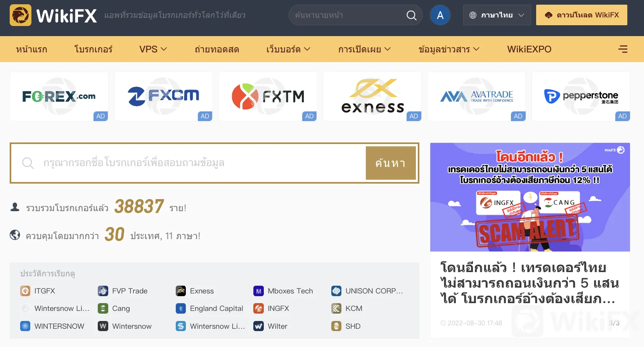Open the ITGFX history link
Image resolution: width=644 pixels, height=347 pixels.
click(x=45, y=291)
